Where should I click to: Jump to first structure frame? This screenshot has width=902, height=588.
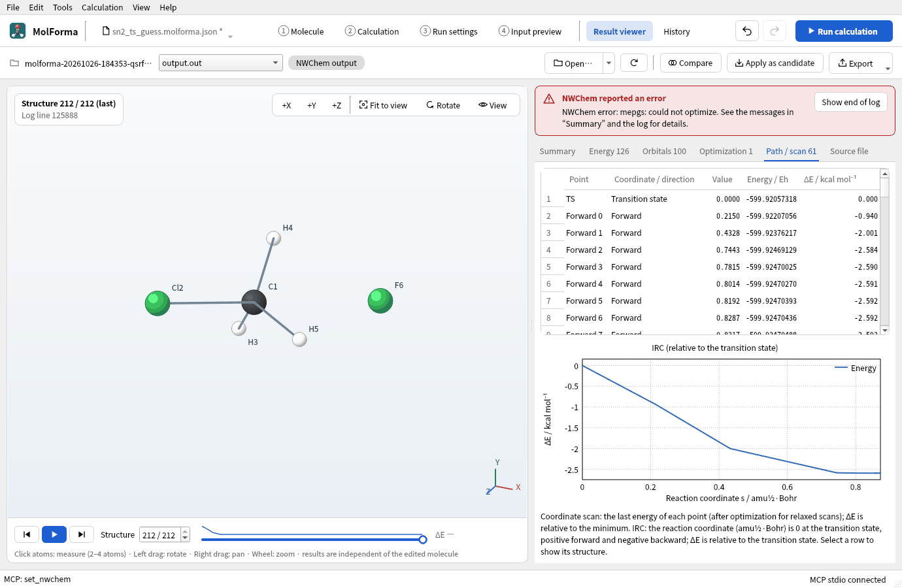click(x=27, y=534)
